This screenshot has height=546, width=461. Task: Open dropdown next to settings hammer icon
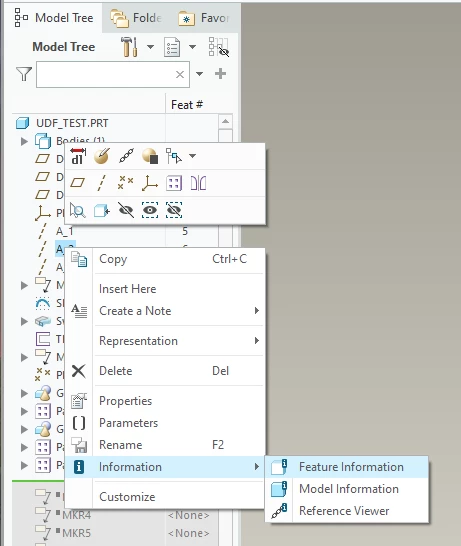150,47
